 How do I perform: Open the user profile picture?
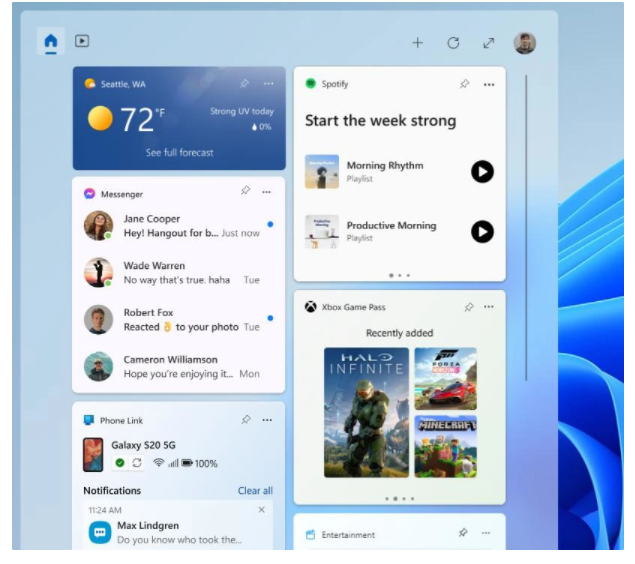pyautogui.click(x=525, y=43)
